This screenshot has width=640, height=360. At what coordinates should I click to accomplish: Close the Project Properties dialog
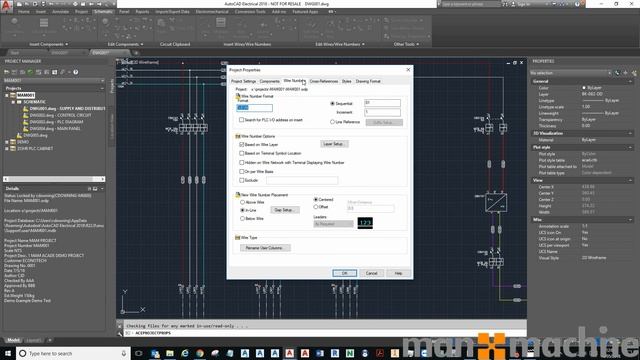tap(408, 70)
